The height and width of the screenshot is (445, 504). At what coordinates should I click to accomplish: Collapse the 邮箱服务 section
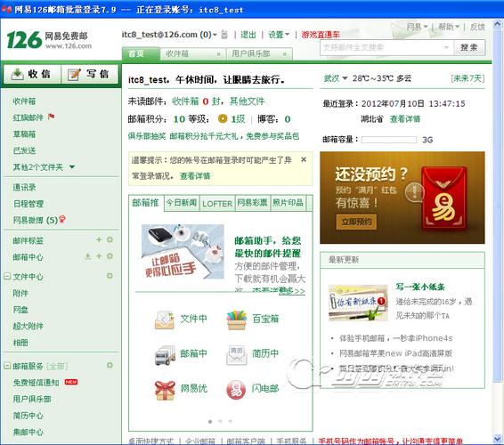tap(7, 366)
